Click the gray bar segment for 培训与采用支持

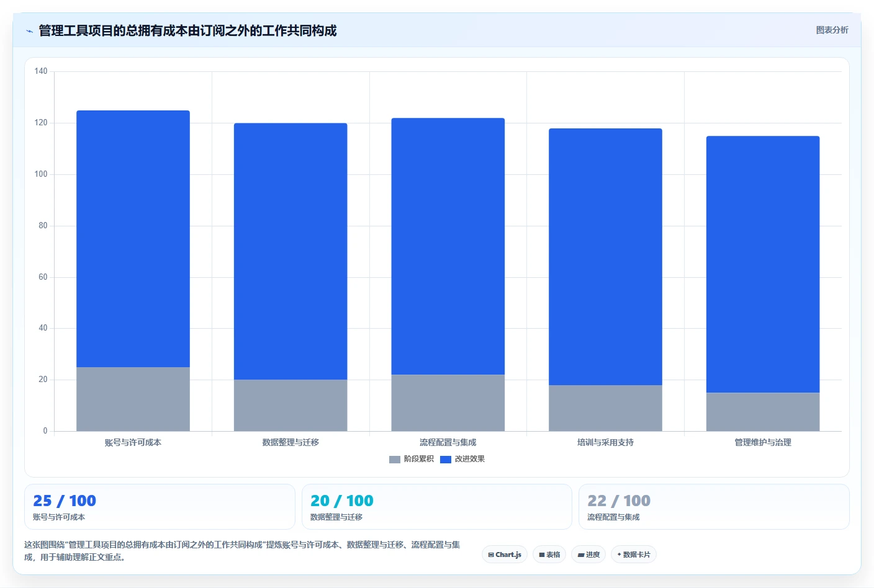pos(605,408)
